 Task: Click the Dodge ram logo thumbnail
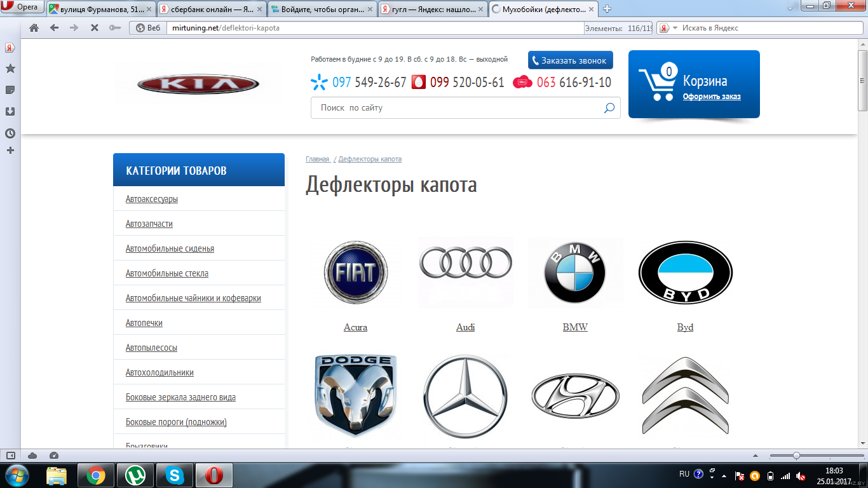pyautogui.click(x=356, y=395)
